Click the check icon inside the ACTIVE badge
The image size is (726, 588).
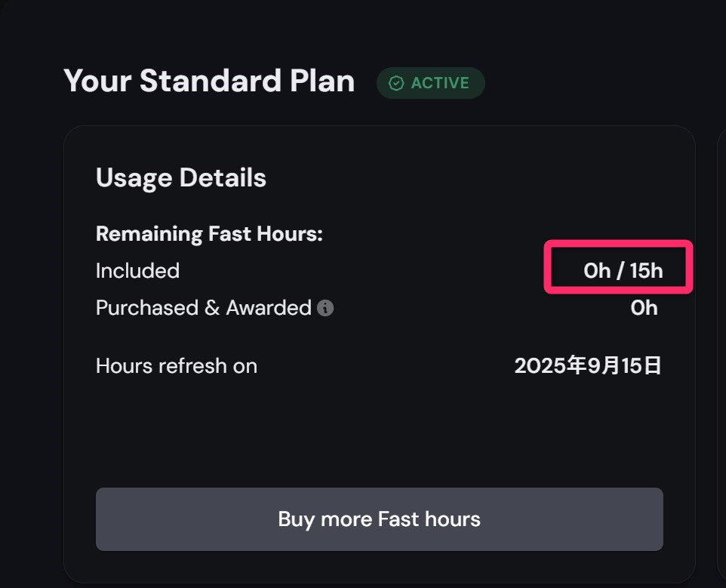click(x=396, y=83)
